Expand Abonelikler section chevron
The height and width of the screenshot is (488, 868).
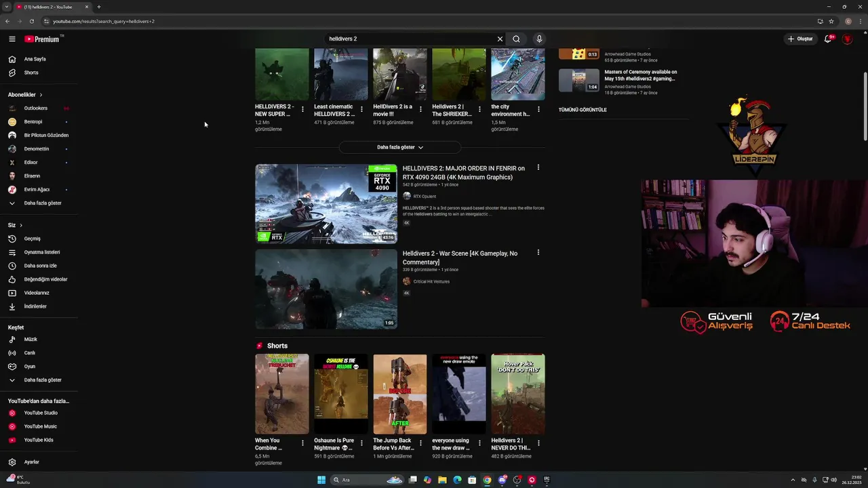click(x=41, y=95)
